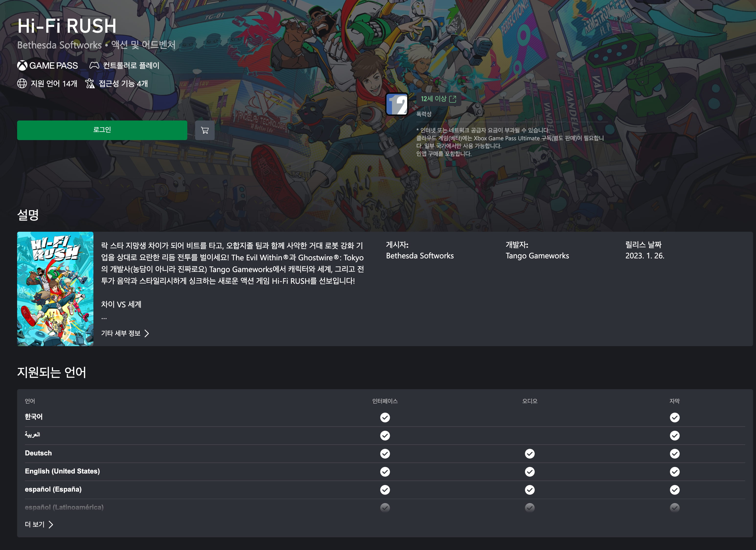Click English (United States) subtitle check mark

pos(675,472)
